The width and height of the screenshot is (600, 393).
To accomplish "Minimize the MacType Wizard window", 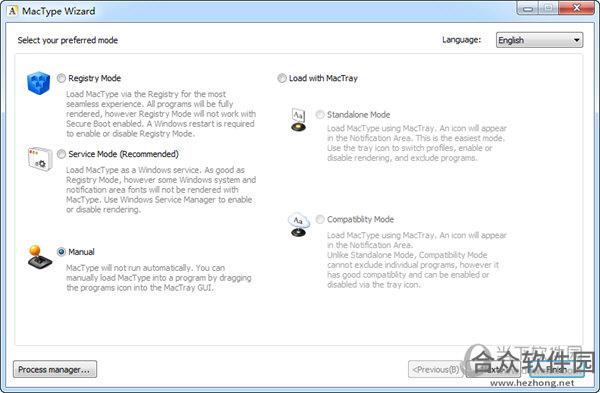I will [528, 9].
